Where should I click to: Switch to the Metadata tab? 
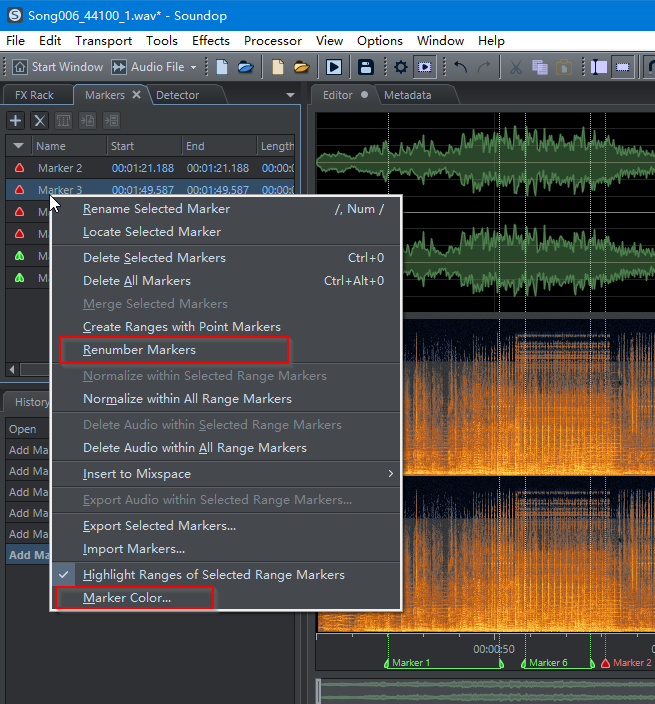407,95
